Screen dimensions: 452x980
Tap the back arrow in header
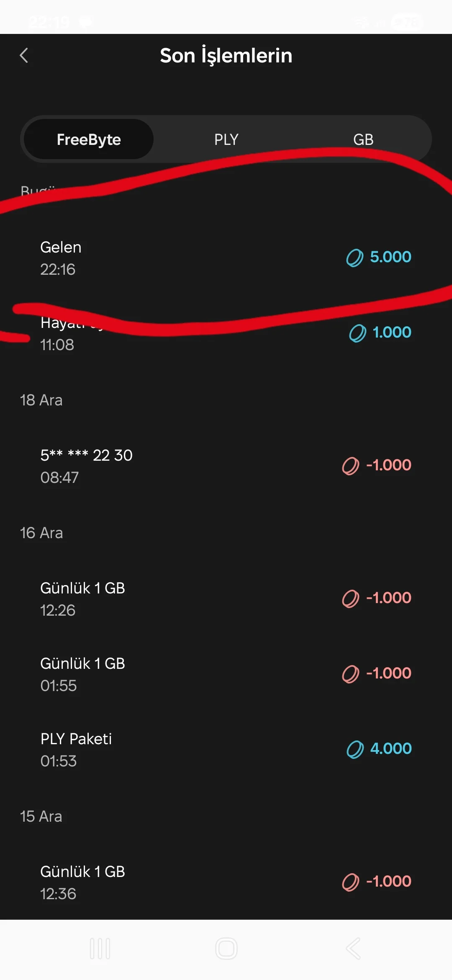coord(24,55)
